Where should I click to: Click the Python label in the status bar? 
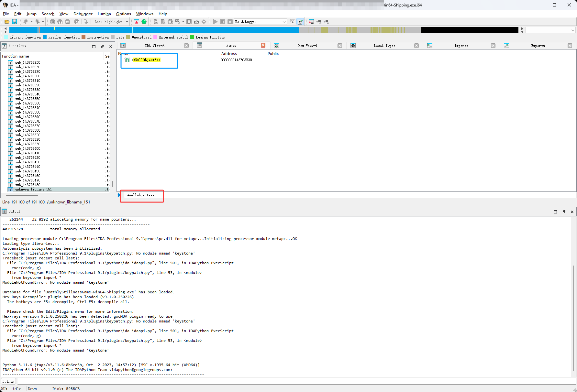pos(8,381)
